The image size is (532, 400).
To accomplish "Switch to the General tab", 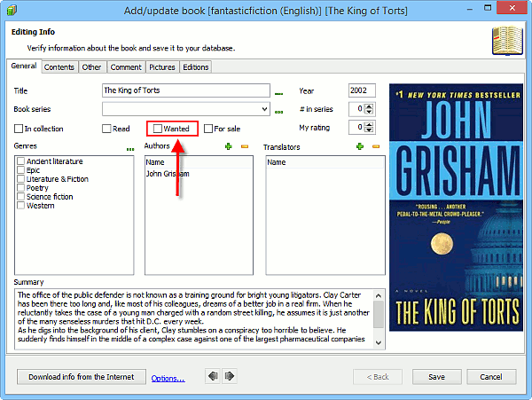I will pos(24,66).
